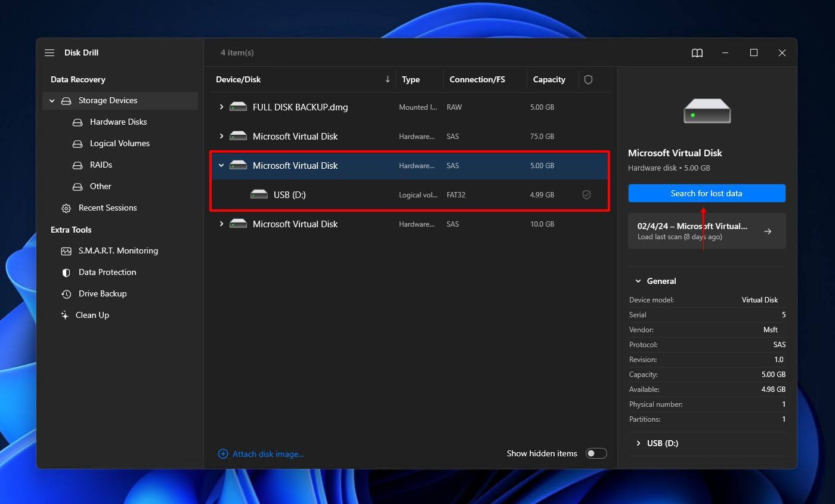The width and height of the screenshot is (835, 504).
Task: Expand FULL DISK BACKUP.dmg row
Action: pyautogui.click(x=221, y=107)
